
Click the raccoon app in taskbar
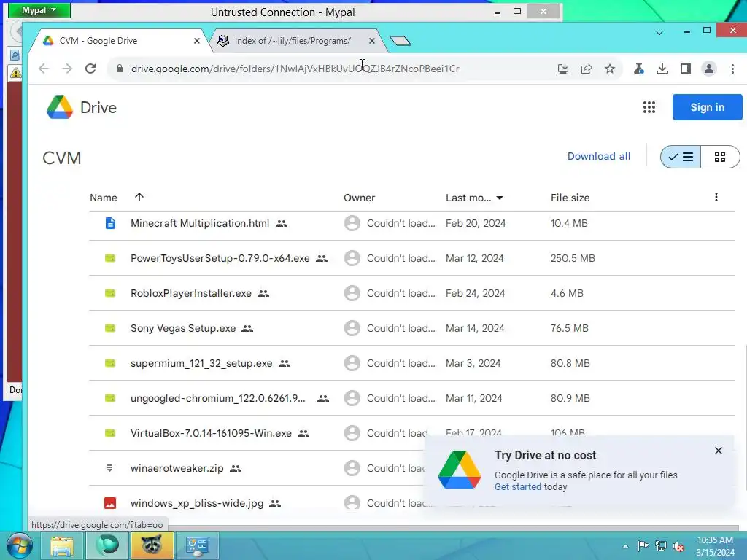point(151,545)
